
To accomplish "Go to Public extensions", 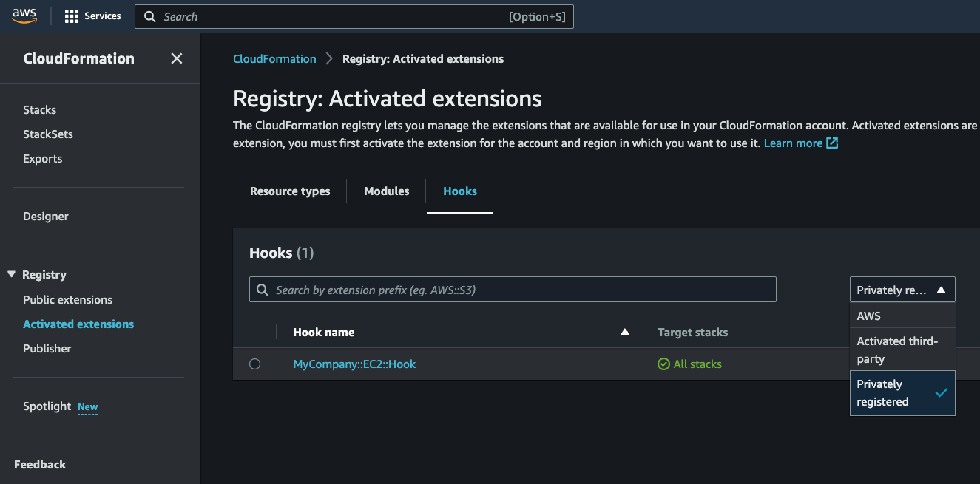I will pos(68,299).
